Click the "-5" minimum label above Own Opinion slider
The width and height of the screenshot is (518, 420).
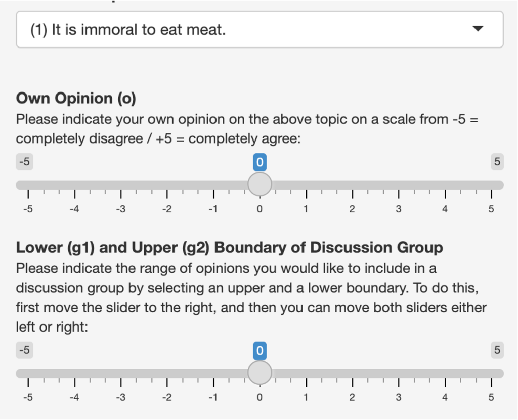coord(24,162)
